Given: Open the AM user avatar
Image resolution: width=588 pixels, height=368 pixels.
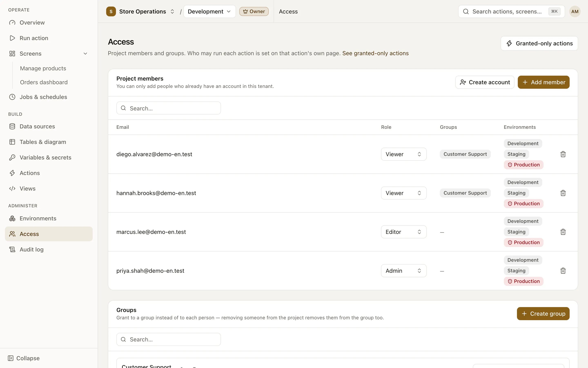Looking at the screenshot, I should pos(575,11).
